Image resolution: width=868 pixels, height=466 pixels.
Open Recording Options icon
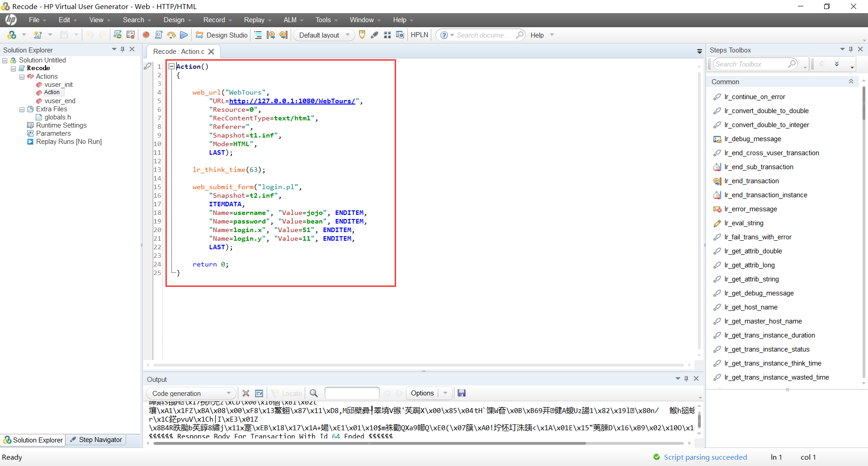(x=131, y=35)
